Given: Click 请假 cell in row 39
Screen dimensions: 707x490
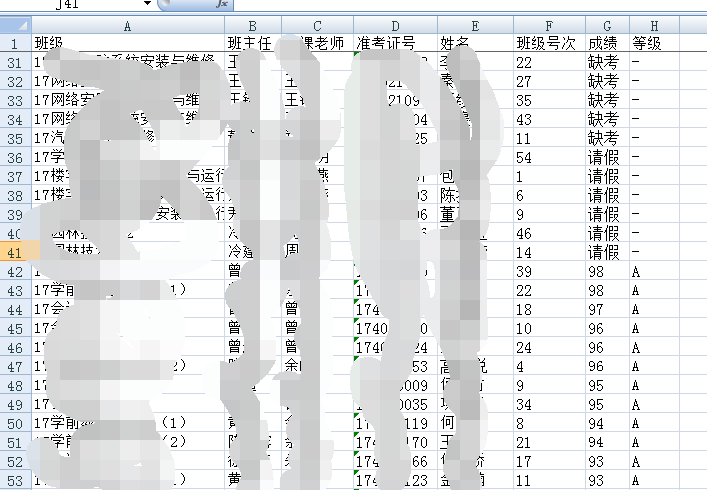Looking at the screenshot, I should tap(607, 215).
